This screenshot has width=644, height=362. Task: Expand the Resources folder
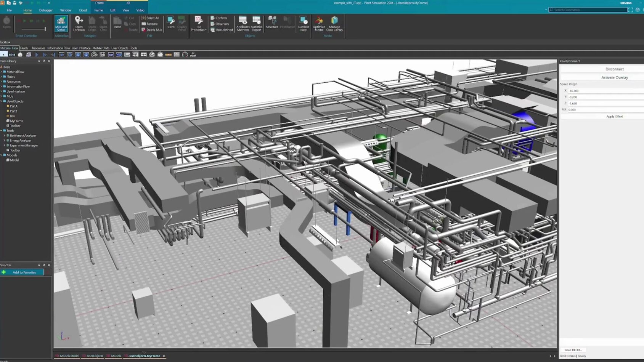click(x=2, y=82)
